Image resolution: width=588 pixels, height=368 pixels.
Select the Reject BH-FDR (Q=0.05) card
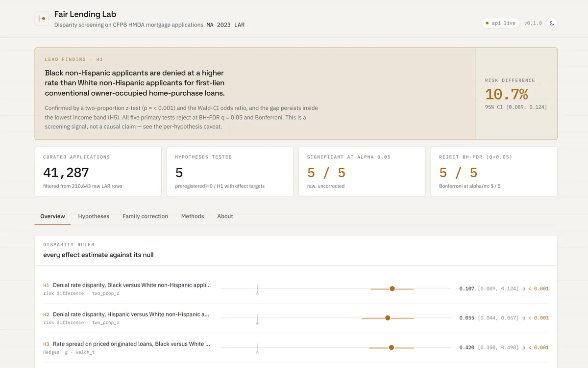(494, 171)
